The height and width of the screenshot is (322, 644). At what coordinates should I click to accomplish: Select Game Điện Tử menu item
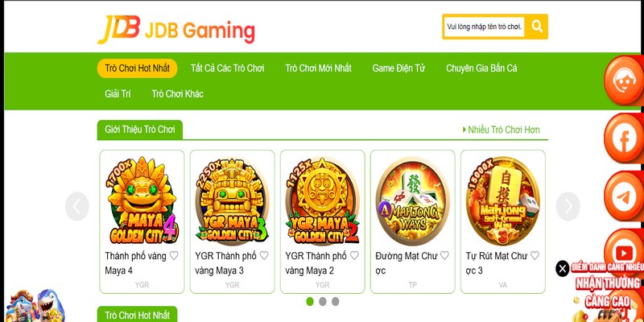[x=398, y=68]
